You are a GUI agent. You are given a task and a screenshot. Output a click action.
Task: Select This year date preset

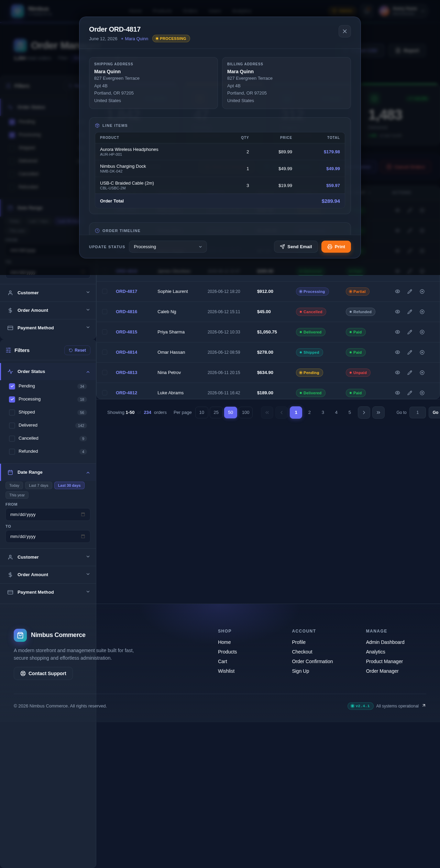(17, 495)
